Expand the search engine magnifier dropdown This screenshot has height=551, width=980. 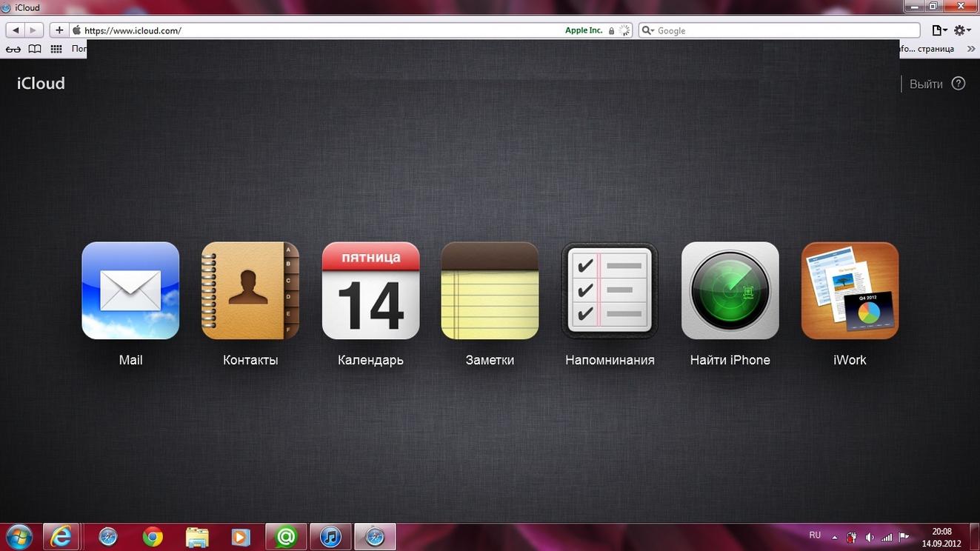coord(647,30)
